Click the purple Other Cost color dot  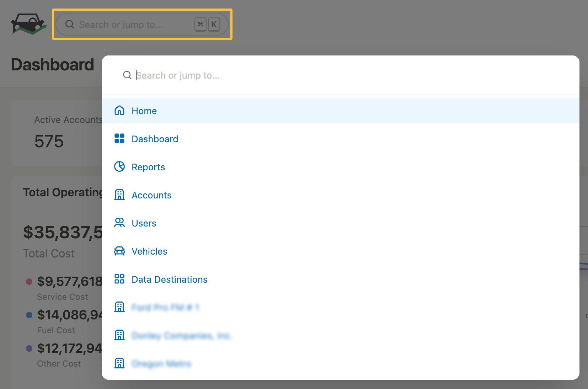click(30, 348)
